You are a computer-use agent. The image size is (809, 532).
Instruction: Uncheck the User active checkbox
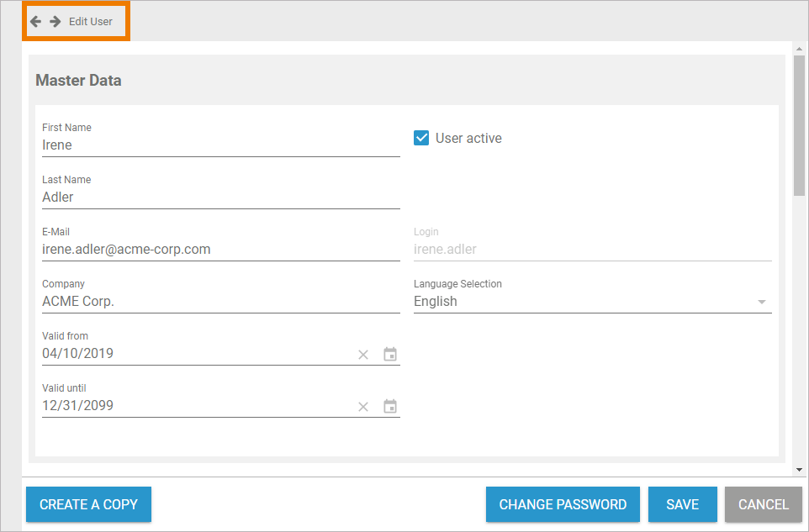click(421, 138)
